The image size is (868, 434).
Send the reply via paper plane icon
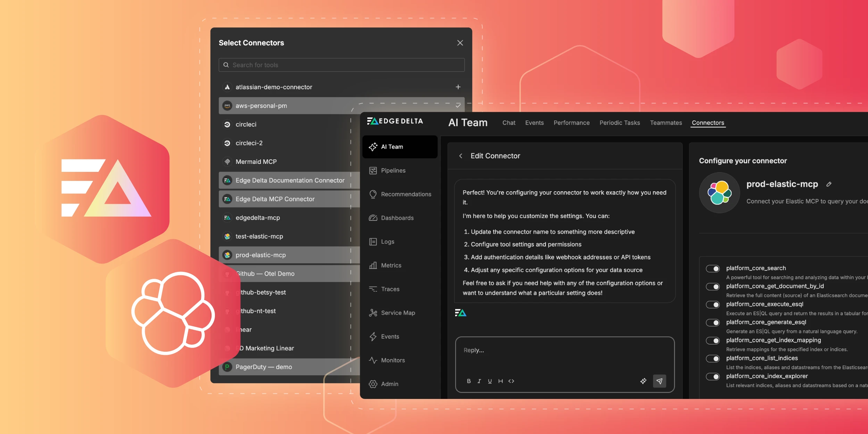[659, 381]
